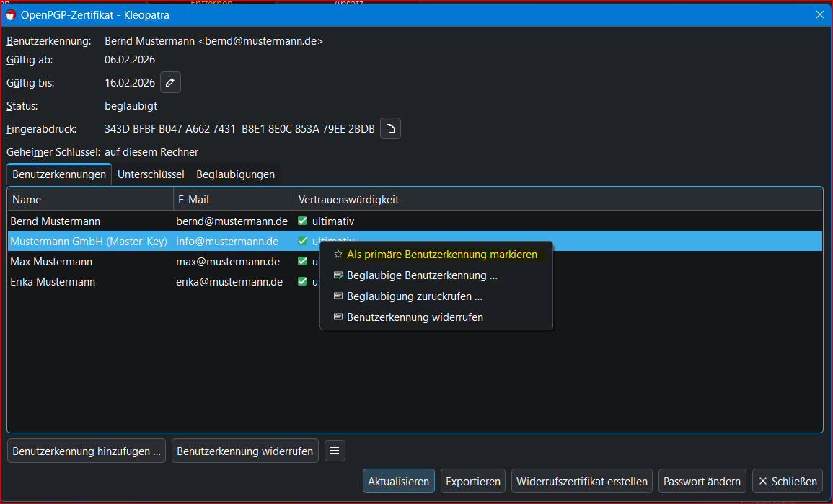Sort by the E-Mail column header

click(232, 200)
